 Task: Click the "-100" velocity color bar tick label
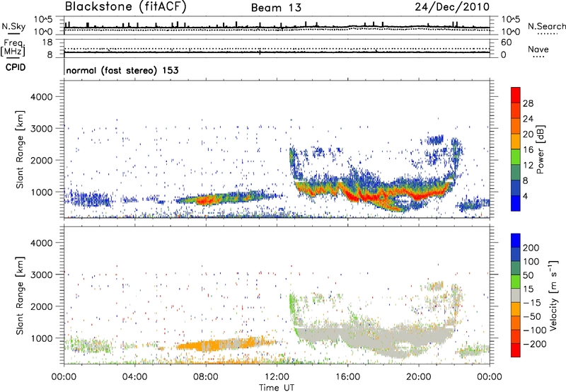click(535, 330)
